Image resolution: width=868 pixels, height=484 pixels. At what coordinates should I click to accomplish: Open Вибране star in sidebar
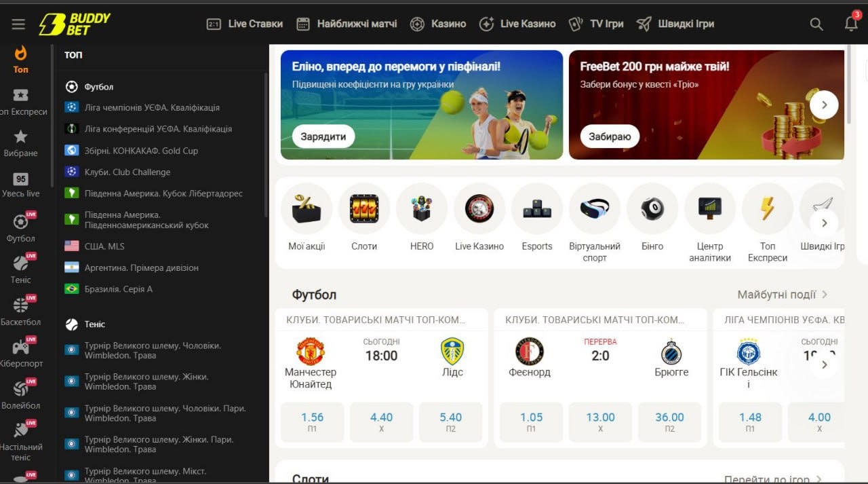tap(21, 143)
